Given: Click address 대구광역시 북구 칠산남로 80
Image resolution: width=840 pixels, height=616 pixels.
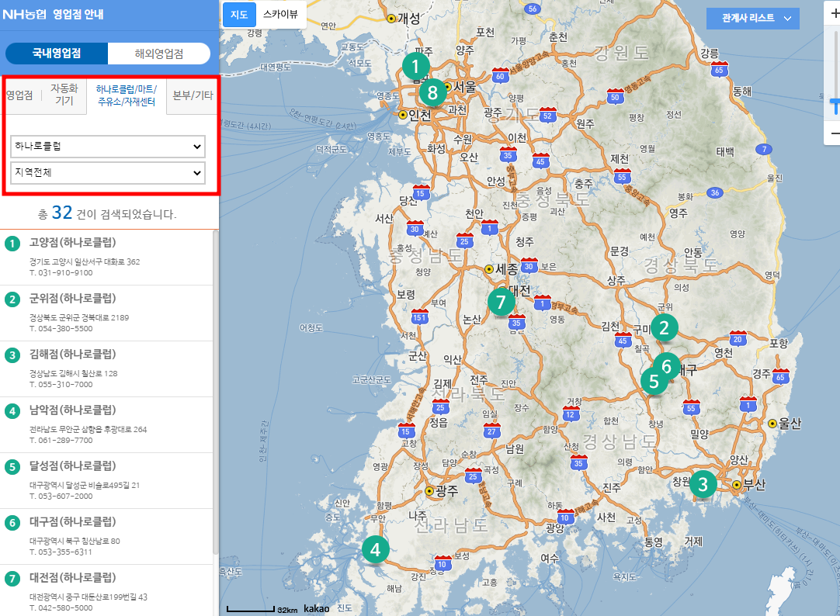Looking at the screenshot, I should pyautogui.click(x=75, y=541).
